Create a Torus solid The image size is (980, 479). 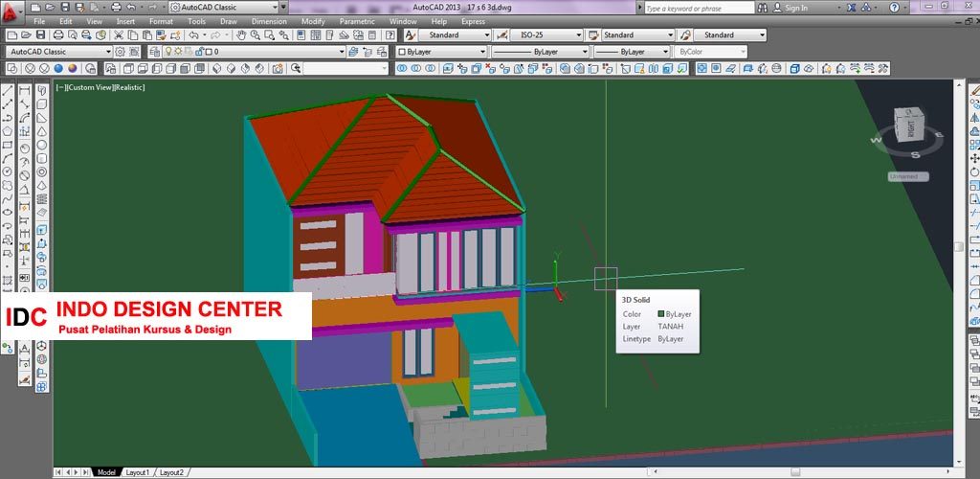tap(41, 171)
